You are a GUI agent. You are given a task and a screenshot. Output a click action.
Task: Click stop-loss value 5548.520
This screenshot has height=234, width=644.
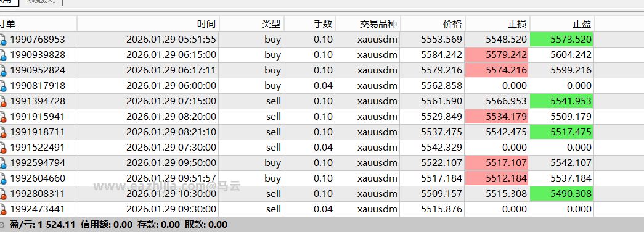coord(507,40)
